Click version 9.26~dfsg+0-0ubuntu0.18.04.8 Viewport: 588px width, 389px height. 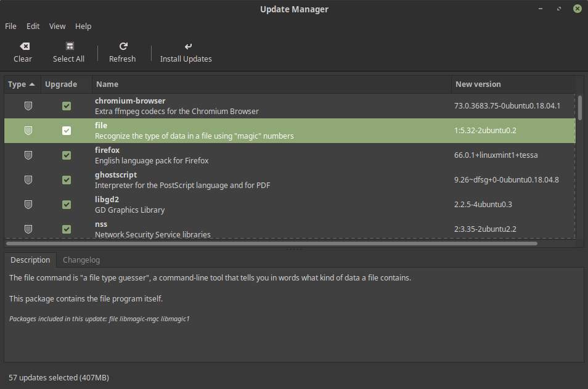506,180
